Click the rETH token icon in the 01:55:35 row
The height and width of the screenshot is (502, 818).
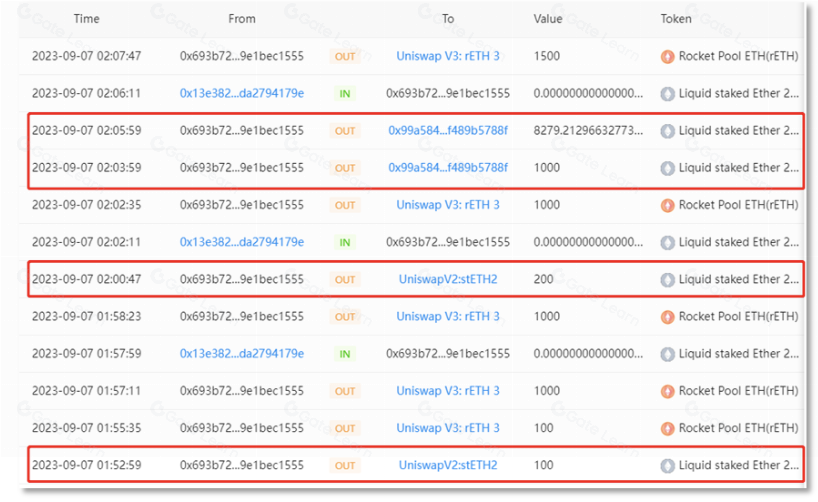coord(667,428)
